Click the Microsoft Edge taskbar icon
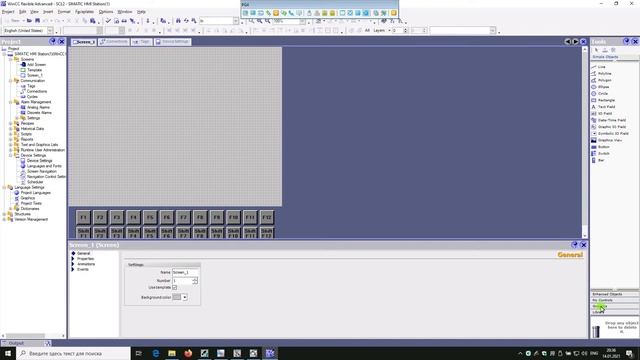 click(x=156, y=353)
